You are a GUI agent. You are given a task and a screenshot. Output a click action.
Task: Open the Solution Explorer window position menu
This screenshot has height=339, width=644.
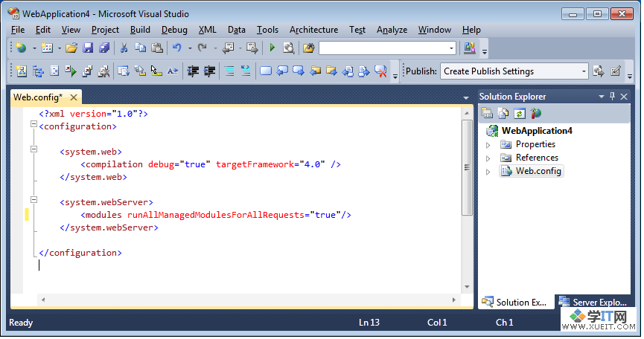tap(602, 97)
